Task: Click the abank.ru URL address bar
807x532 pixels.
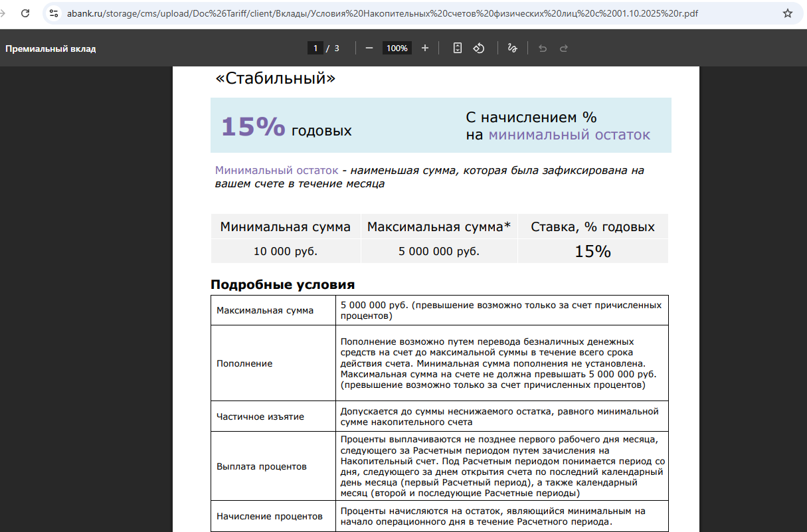Action: pyautogui.click(x=382, y=13)
